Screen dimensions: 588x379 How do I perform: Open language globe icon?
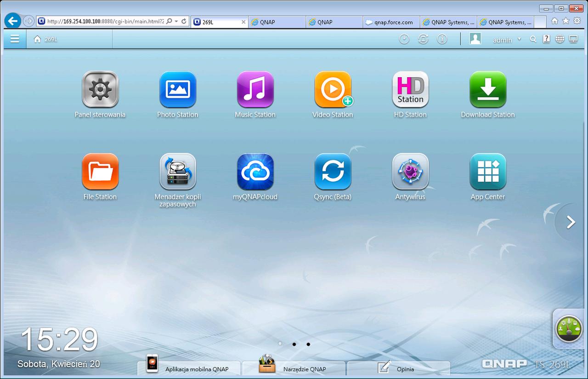(x=560, y=40)
